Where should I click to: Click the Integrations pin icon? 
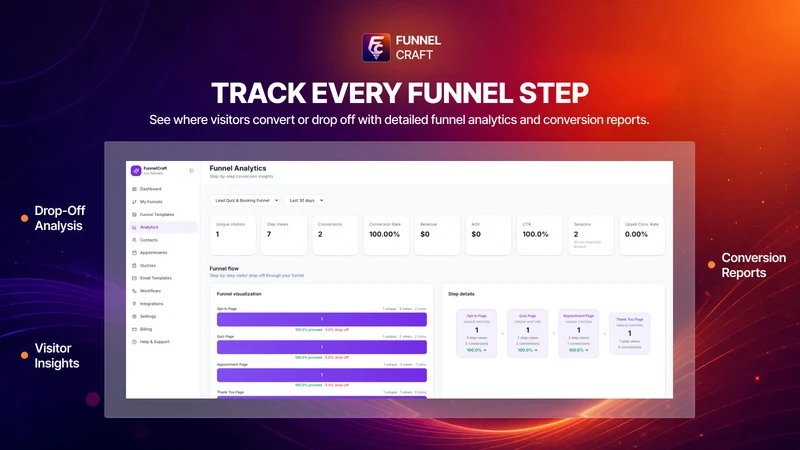134,304
